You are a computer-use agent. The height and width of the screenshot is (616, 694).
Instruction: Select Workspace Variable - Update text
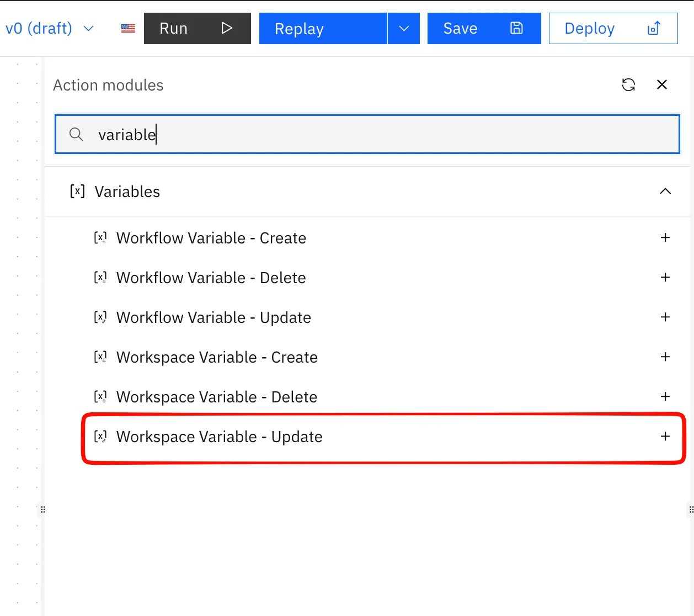(220, 437)
